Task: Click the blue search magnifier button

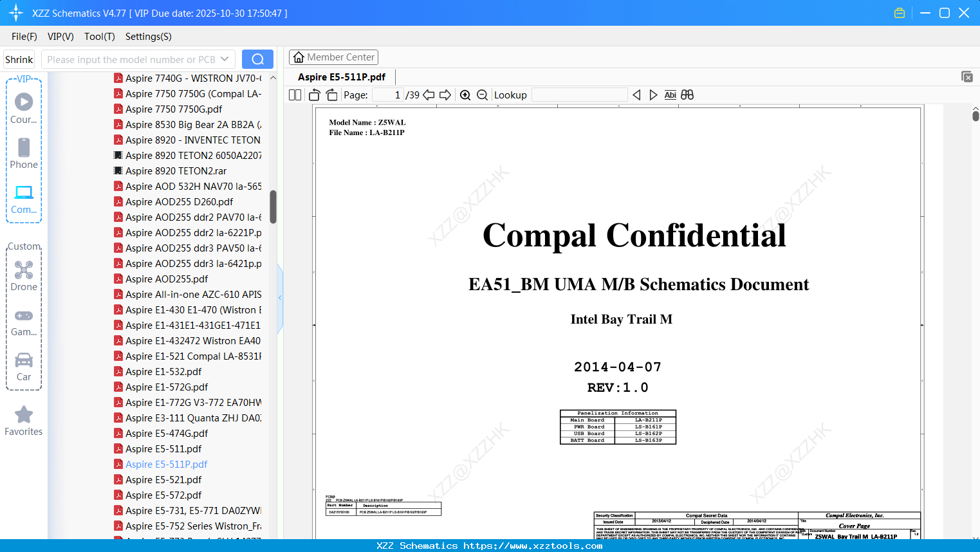Action: click(257, 59)
